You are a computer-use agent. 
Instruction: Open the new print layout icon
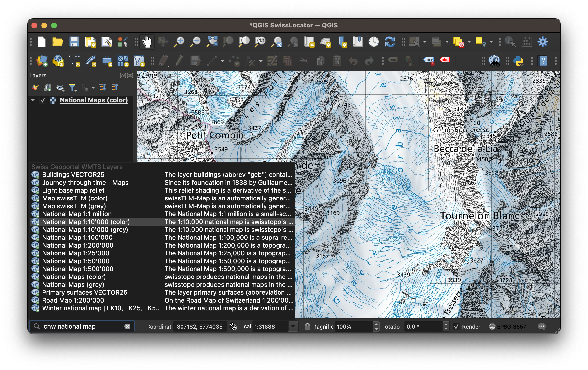[90, 42]
